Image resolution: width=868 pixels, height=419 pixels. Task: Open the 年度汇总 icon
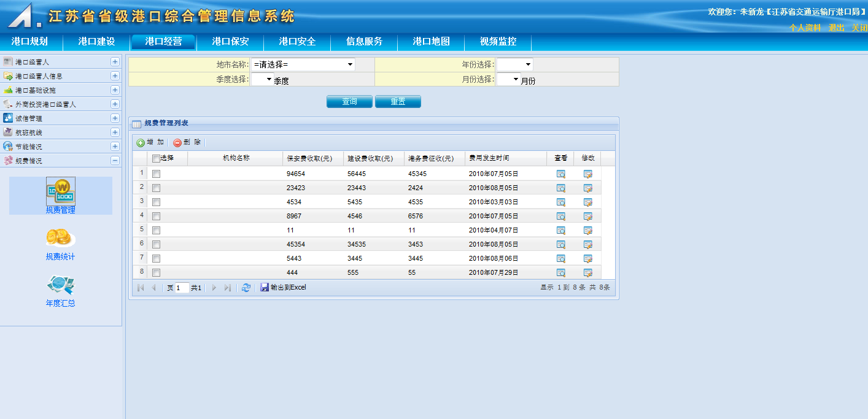click(60, 285)
